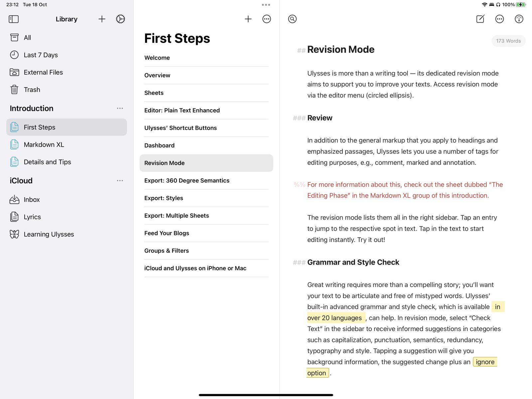Compose a new sheet from editor toolbar
Viewport: 532px width, 399px height.
click(480, 19)
